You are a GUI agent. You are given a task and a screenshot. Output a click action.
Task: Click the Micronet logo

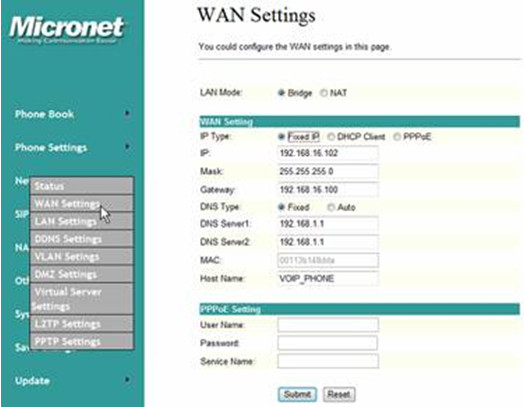click(x=67, y=29)
